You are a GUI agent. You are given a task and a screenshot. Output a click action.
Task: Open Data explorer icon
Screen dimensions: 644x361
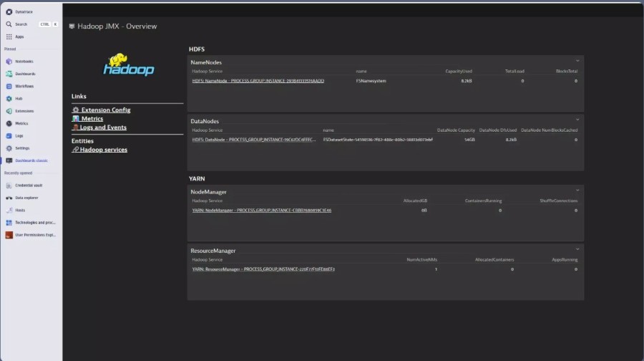(x=9, y=198)
